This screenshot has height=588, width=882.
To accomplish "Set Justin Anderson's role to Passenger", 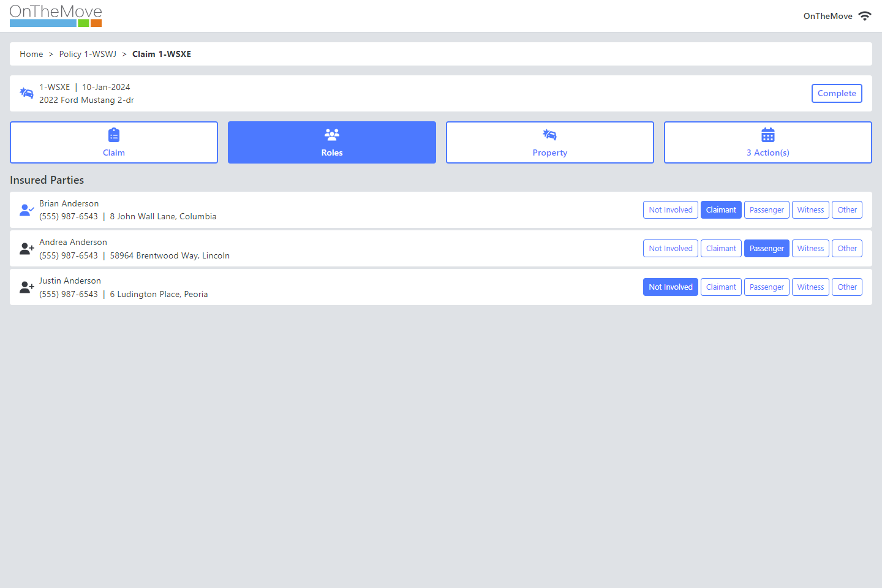I will (x=766, y=287).
